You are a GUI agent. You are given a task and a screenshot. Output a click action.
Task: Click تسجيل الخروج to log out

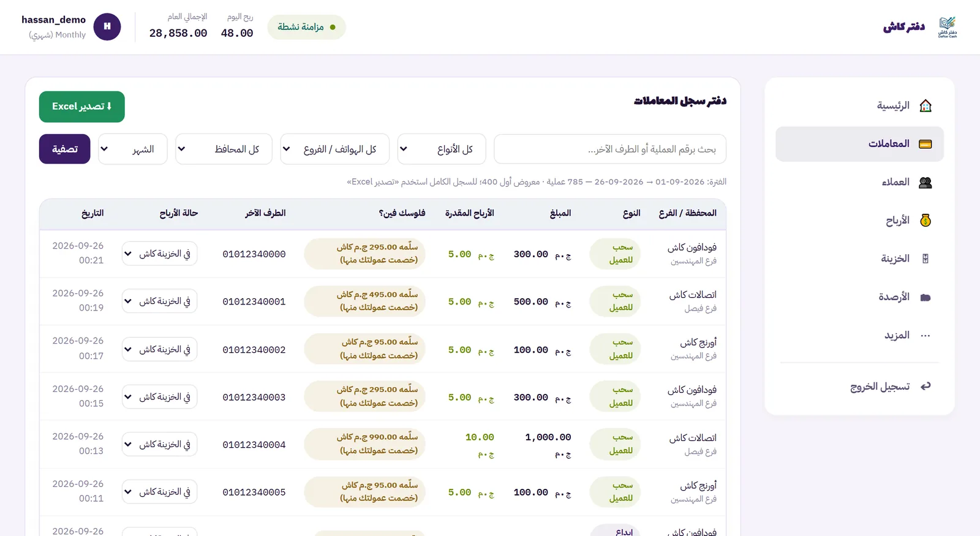[859, 386]
